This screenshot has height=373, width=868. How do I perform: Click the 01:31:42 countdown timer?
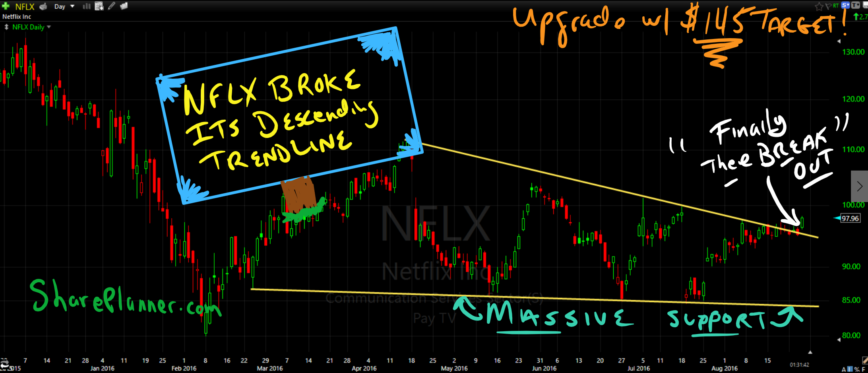click(x=799, y=365)
